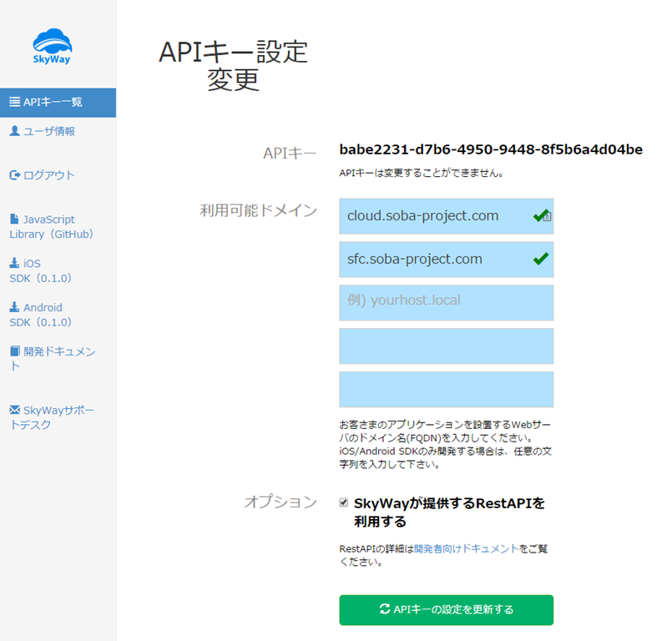Viewport: 672px width, 641px height.
Task: Click the user icon beside ユーザ情報
Action: click(14, 131)
